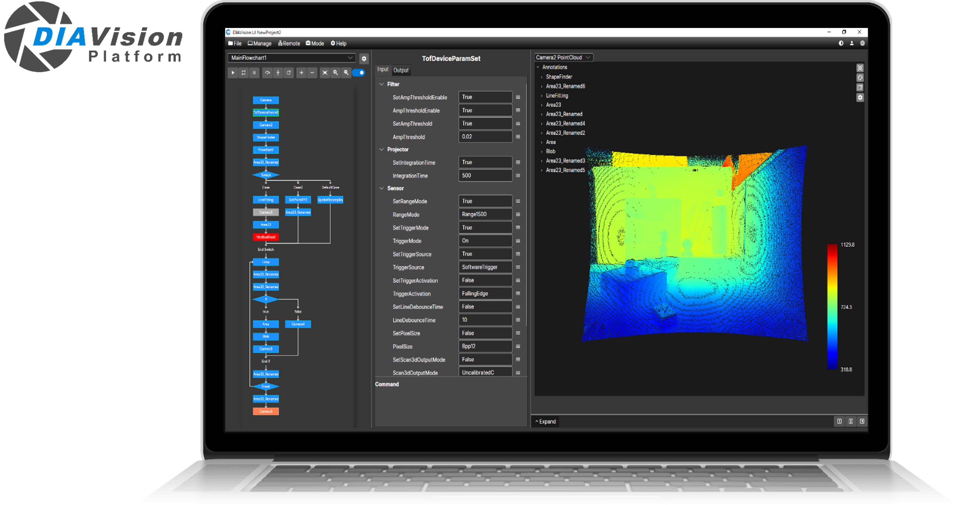Image resolution: width=980 pixels, height=505 pixels.
Task: Toggle the blue switch in flowchart toolbar
Action: click(x=359, y=73)
